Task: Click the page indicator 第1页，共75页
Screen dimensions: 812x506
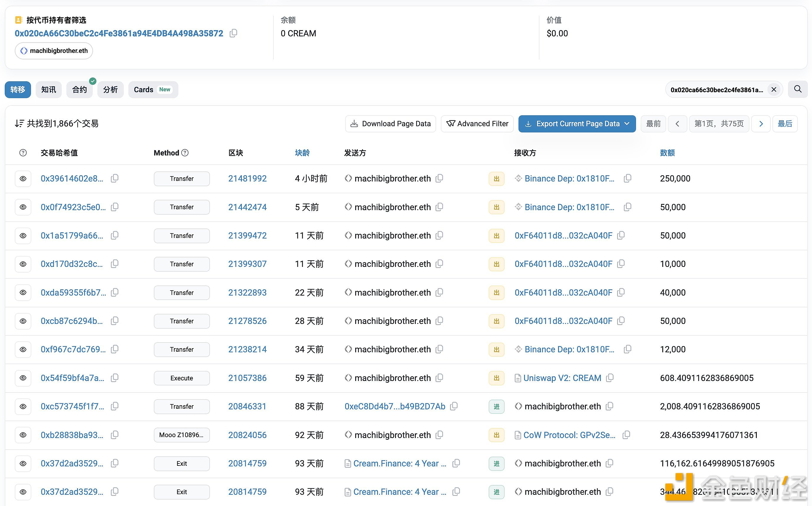Action: [719, 124]
